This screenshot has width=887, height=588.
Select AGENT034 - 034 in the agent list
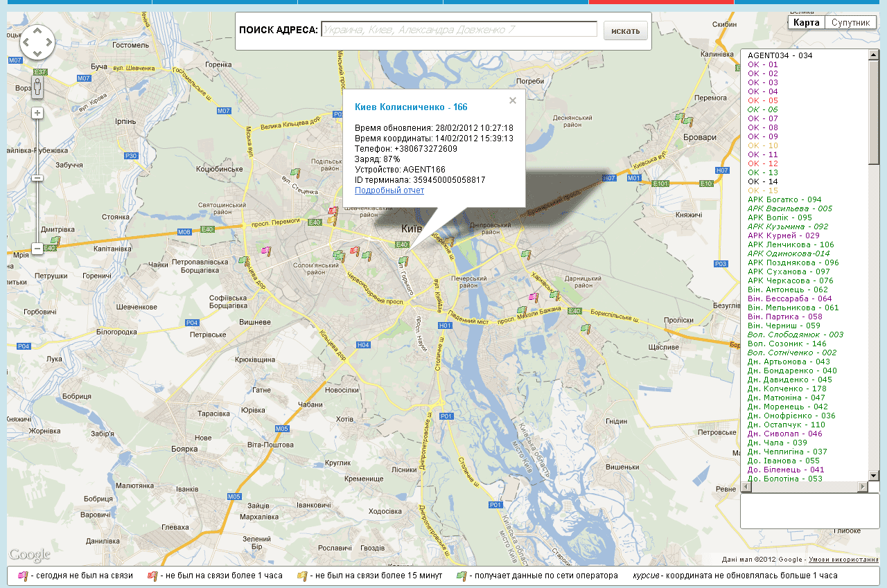[x=780, y=55]
